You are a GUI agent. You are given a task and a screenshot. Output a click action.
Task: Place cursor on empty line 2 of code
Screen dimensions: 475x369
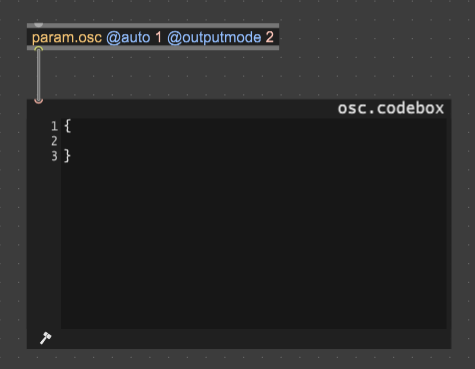tap(253, 141)
